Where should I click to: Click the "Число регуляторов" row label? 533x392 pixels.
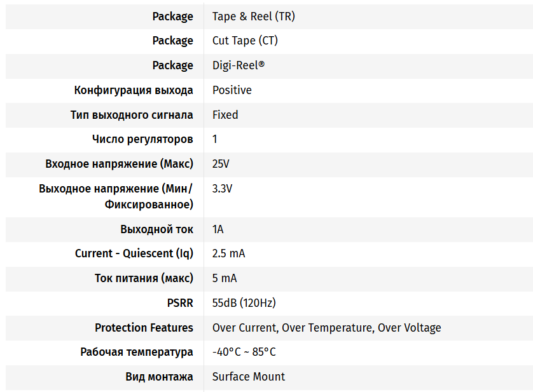point(142,139)
